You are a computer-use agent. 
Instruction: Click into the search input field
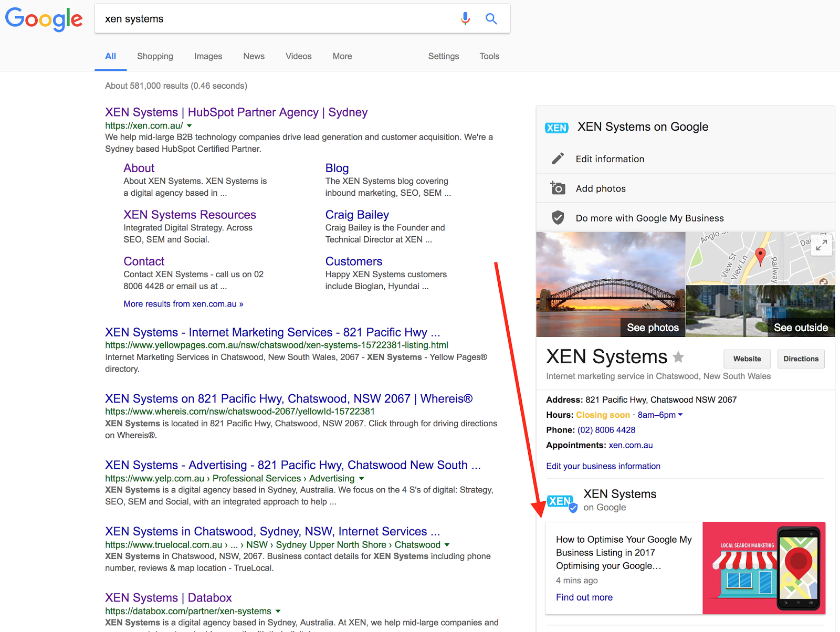[273, 19]
